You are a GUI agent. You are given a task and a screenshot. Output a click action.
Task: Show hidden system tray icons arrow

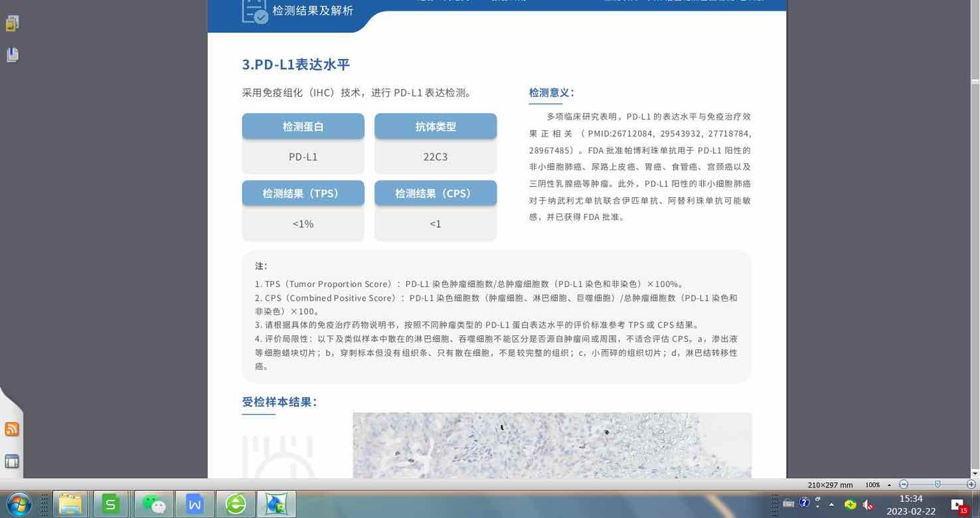click(831, 504)
